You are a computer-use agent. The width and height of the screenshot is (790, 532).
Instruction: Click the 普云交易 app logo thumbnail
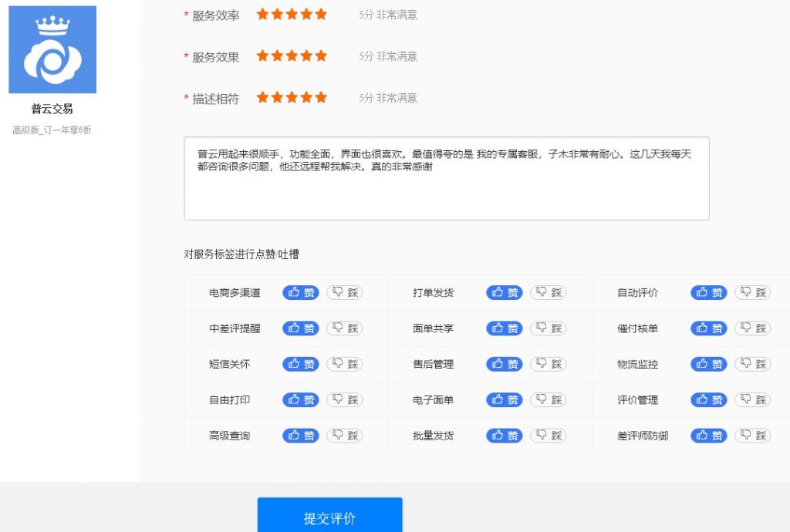[52, 49]
